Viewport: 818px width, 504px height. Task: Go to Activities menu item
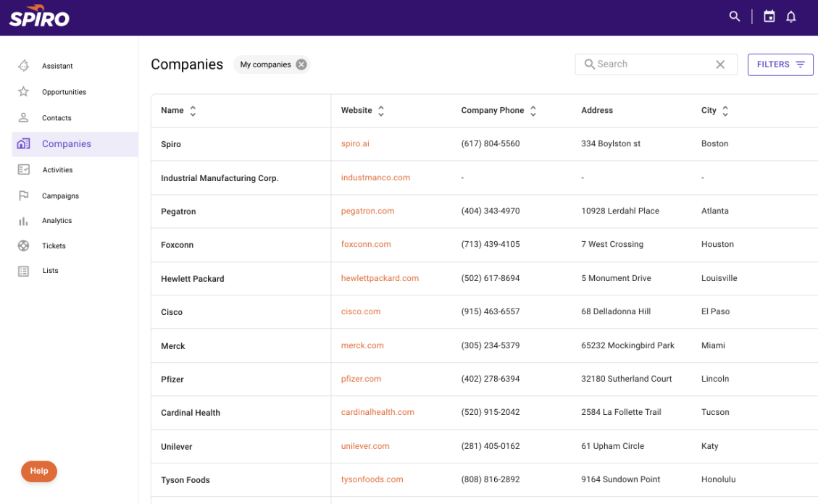[x=57, y=170]
